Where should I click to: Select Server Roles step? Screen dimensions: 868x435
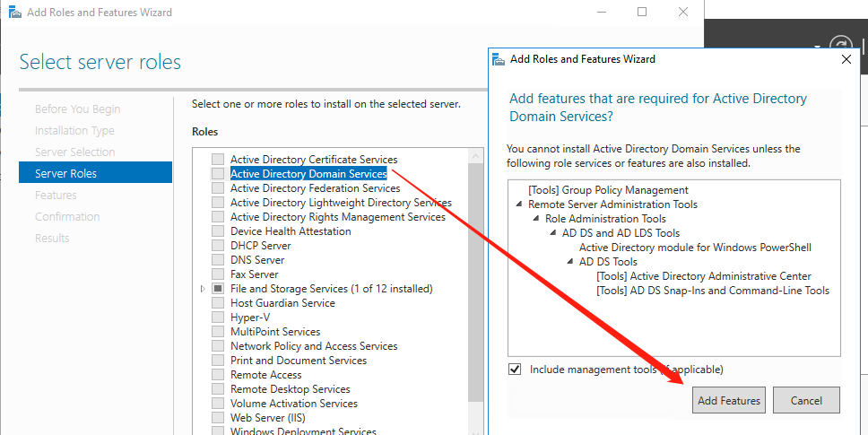[95, 173]
